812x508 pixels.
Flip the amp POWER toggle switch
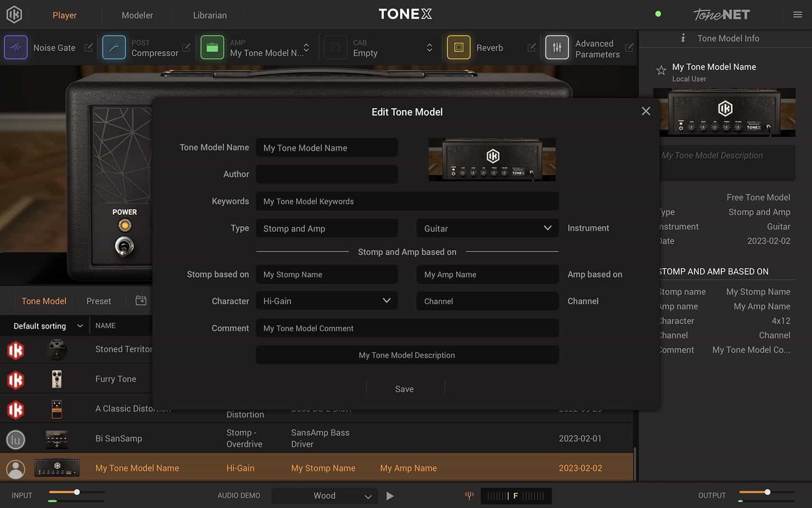[x=124, y=246]
